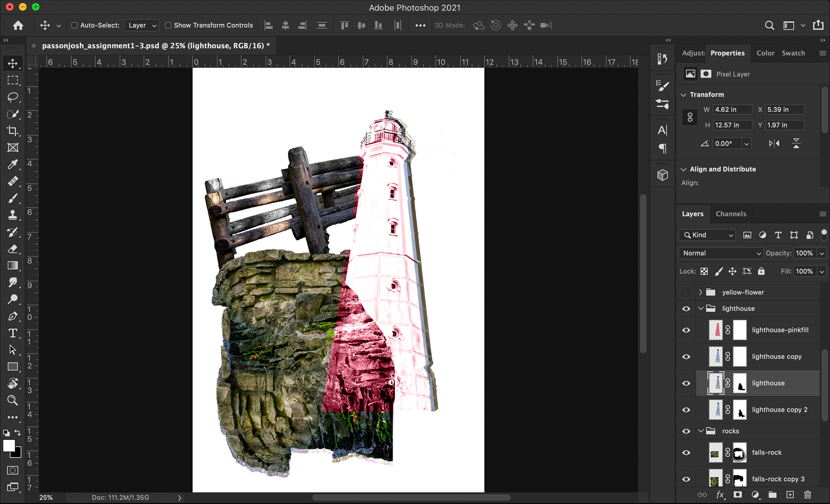Select the Crop tool
Image resolution: width=830 pixels, height=504 pixels.
[x=13, y=131]
